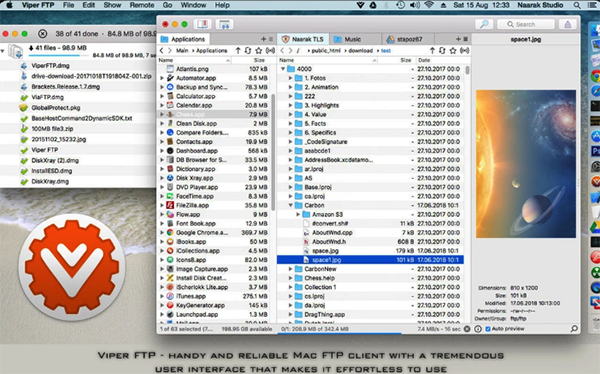The width and height of the screenshot is (600, 374).
Task: Click the sync browsing icon in remote pane
Action: pos(465,51)
